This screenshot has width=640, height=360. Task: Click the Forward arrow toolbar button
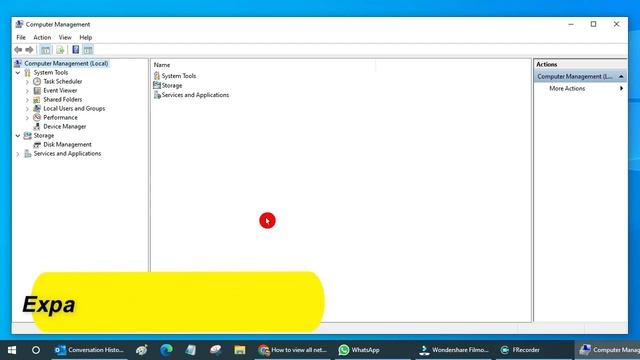click(x=29, y=50)
